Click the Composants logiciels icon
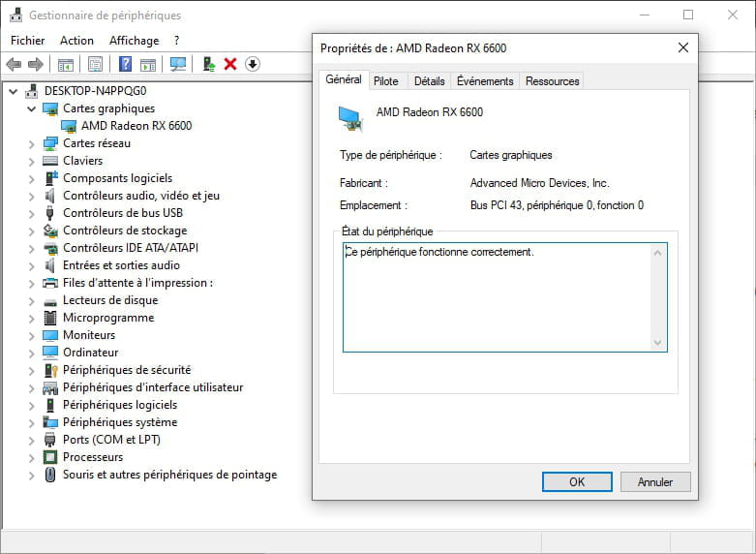Image resolution: width=756 pixels, height=554 pixels. pos(51,178)
